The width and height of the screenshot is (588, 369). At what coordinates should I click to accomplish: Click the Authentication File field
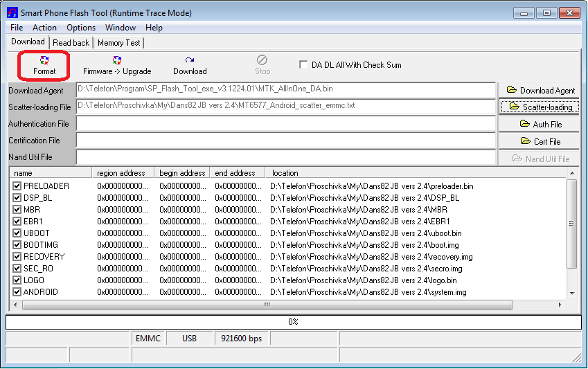(x=286, y=123)
